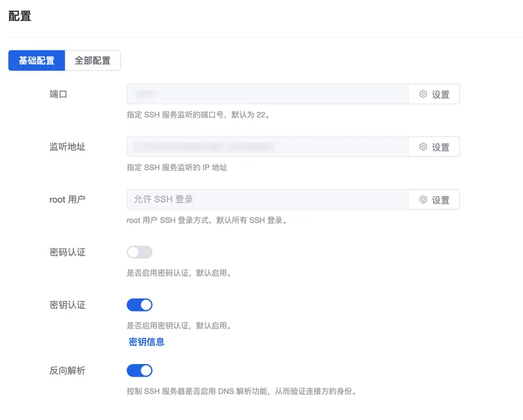The height and width of the screenshot is (420, 523).
Task: Open the 密钥信息 link
Action: click(x=146, y=342)
